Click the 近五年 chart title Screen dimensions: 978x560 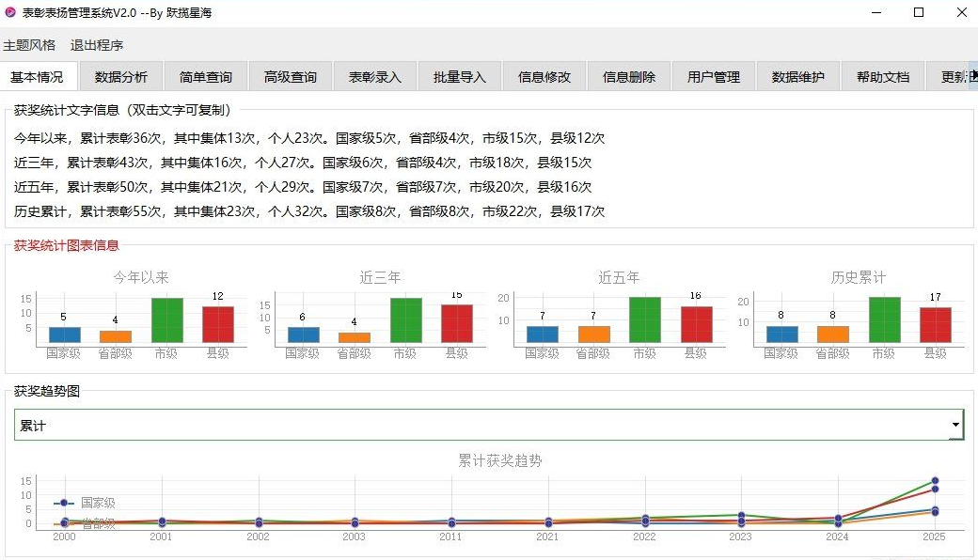619,277
